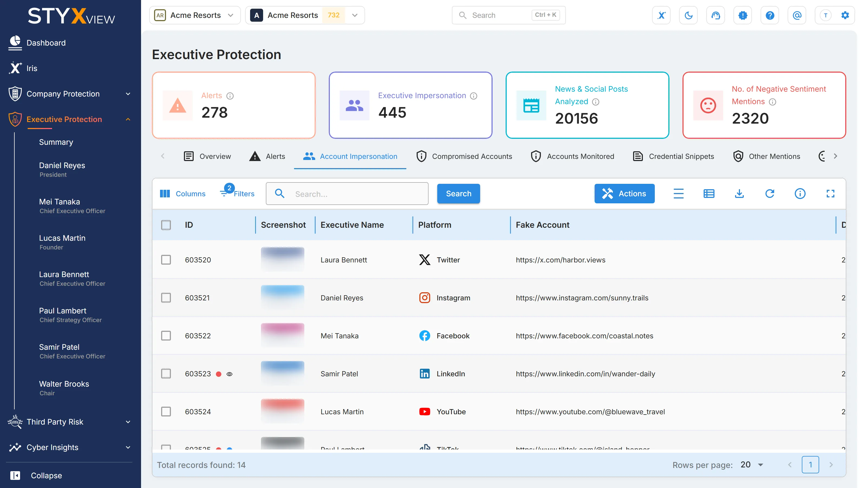Switch to Compromised Accounts tab
Image resolution: width=868 pixels, height=488 pixels.
tap(464, 156)
